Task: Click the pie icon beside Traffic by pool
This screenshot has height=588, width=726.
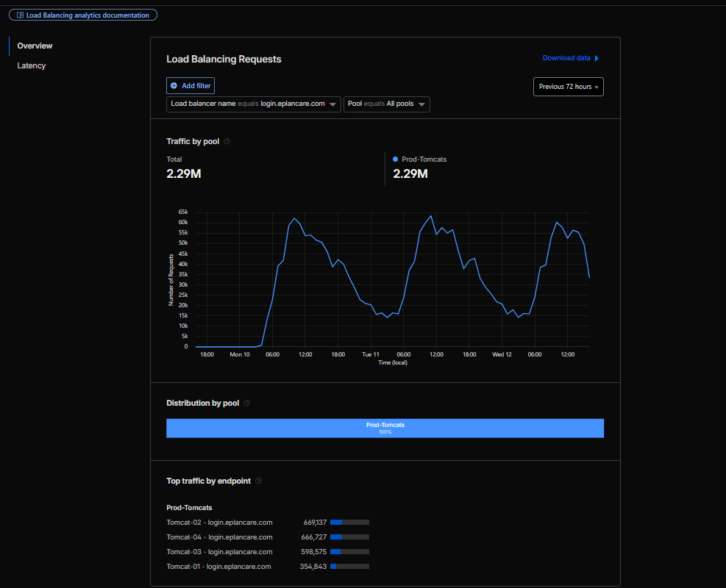Action: click(227, 141)
